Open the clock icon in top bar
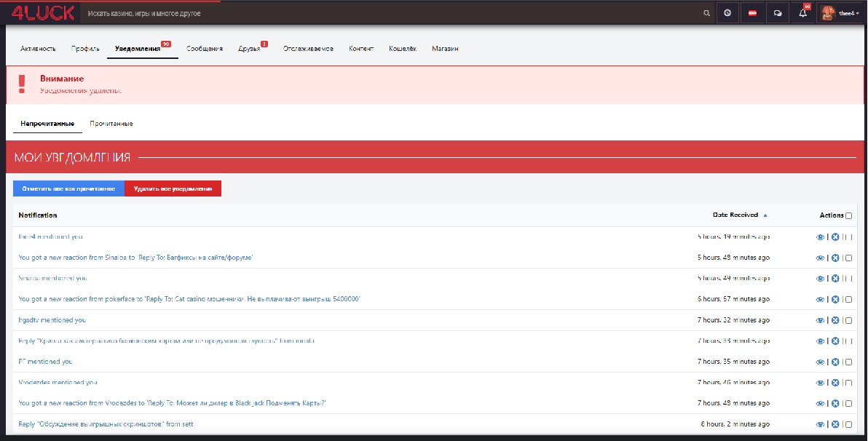Image resolution: width=868 pixels, height=441 pixels. pos(727,13)
